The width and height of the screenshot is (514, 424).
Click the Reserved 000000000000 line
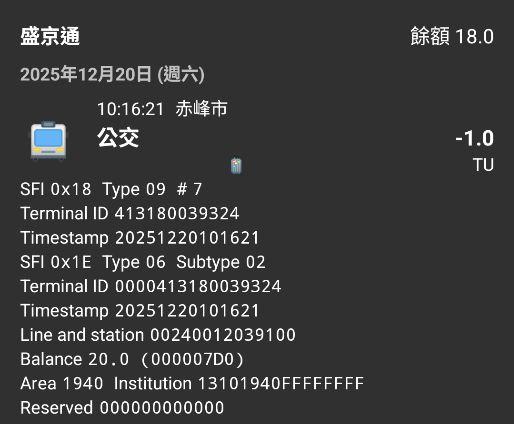tap(122, 408)
